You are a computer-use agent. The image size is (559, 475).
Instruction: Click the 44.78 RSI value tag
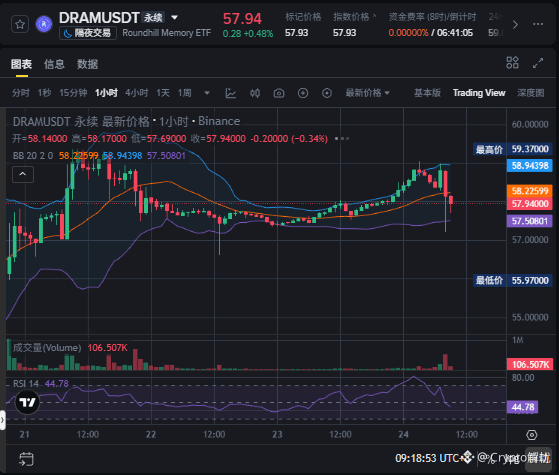(x=523, y=407)
